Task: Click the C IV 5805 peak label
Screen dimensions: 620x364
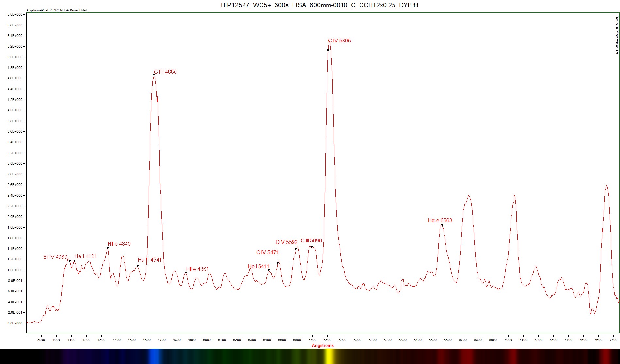Action: tap(340, 41)
